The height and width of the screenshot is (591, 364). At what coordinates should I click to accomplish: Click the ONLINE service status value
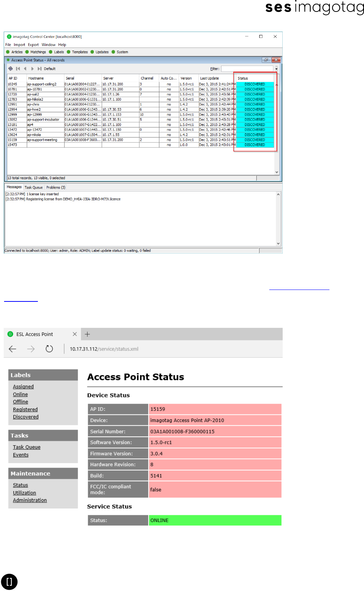pos(215,520)
